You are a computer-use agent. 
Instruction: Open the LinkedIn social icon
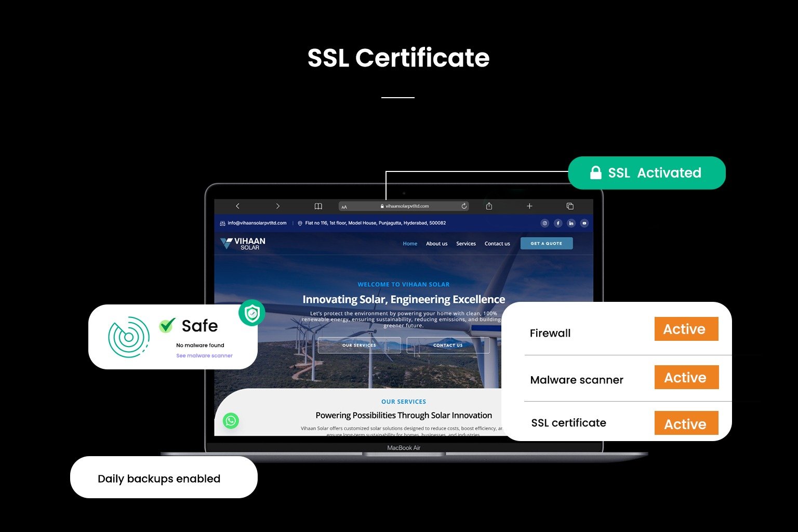click(571, 223)
